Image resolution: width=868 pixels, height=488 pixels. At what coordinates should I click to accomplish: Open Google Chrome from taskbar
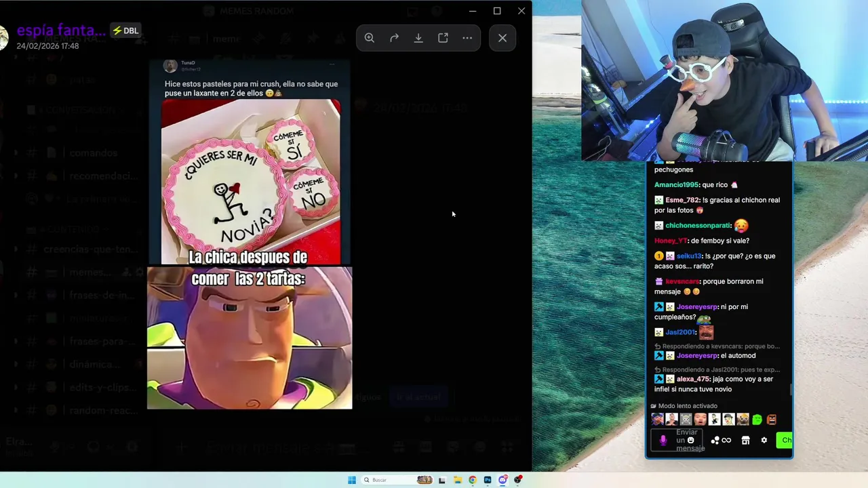473,480
